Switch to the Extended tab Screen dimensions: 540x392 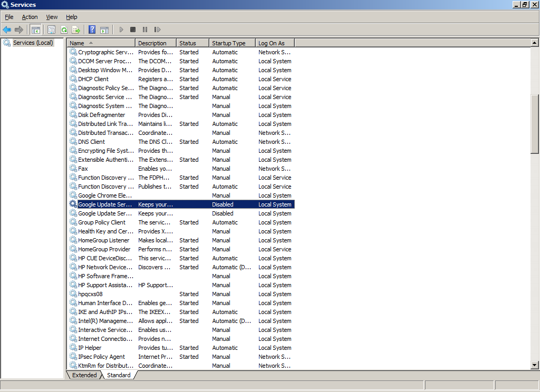(84, 375)
